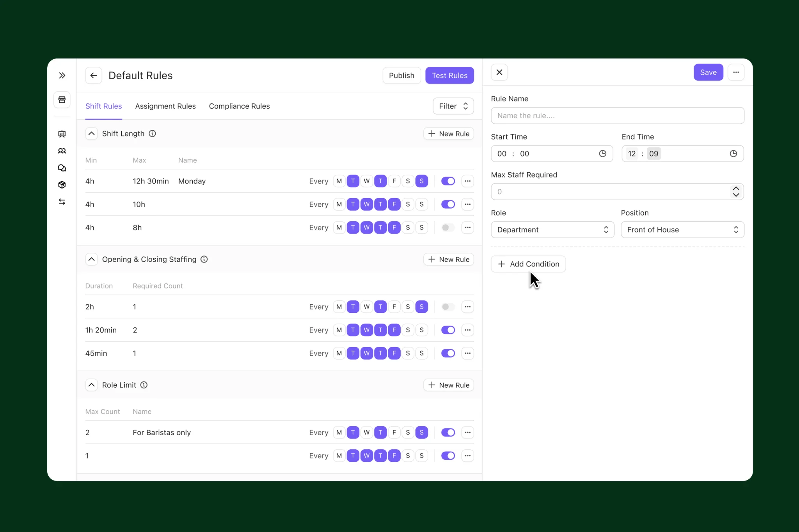Open the chat messages icon in the sidebar
Viewport: 799px width, 532px height.
62,168
